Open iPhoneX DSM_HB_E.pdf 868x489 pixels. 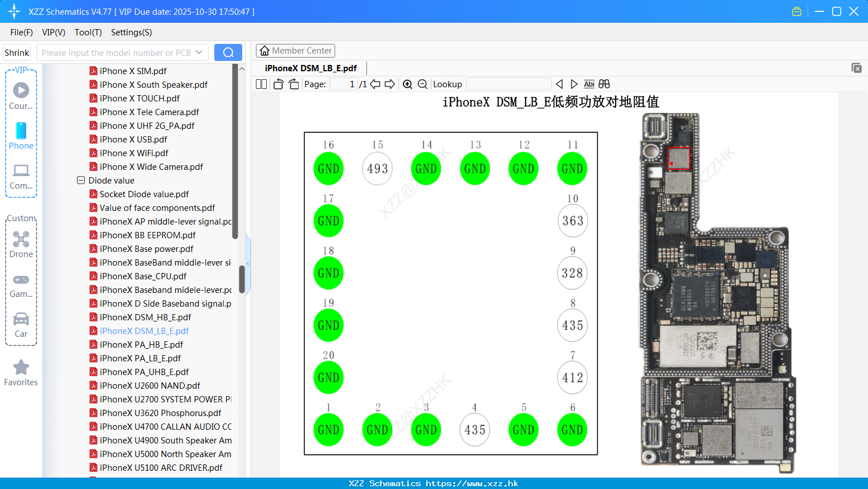pos(145,317)
